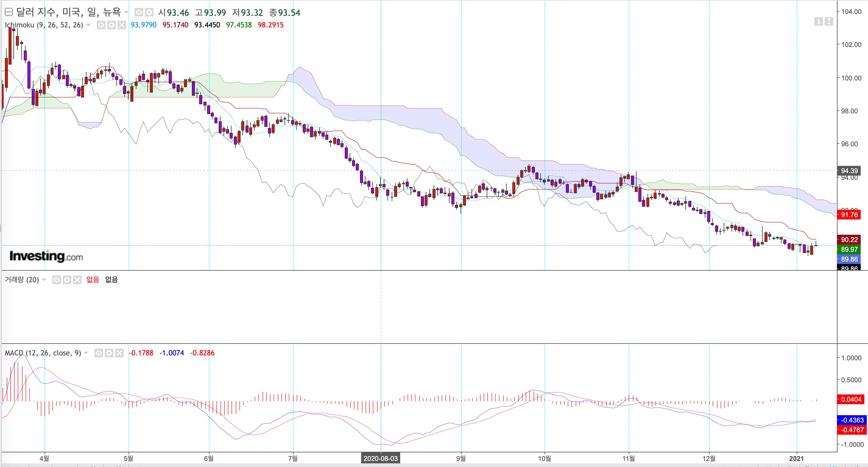
Task: Expand volume (20) indicator dropdown arrow
Action: (x=44, y=280)
